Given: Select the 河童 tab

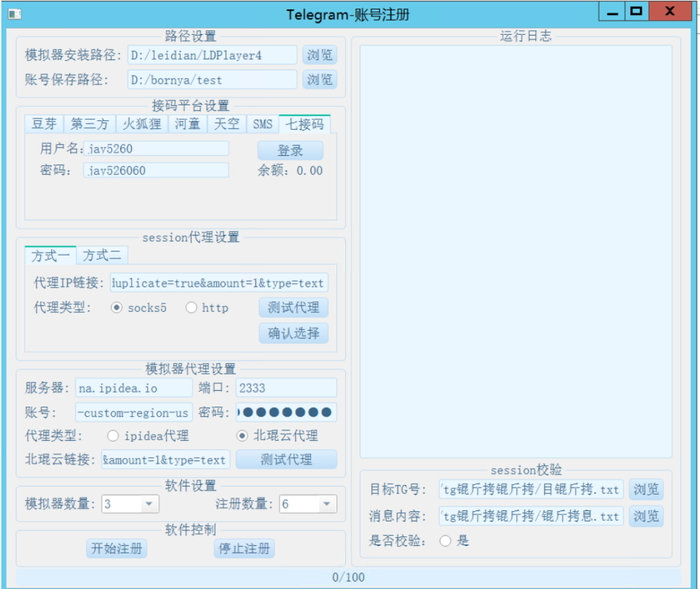Looking at the screenshot, I should pos(187,124).
